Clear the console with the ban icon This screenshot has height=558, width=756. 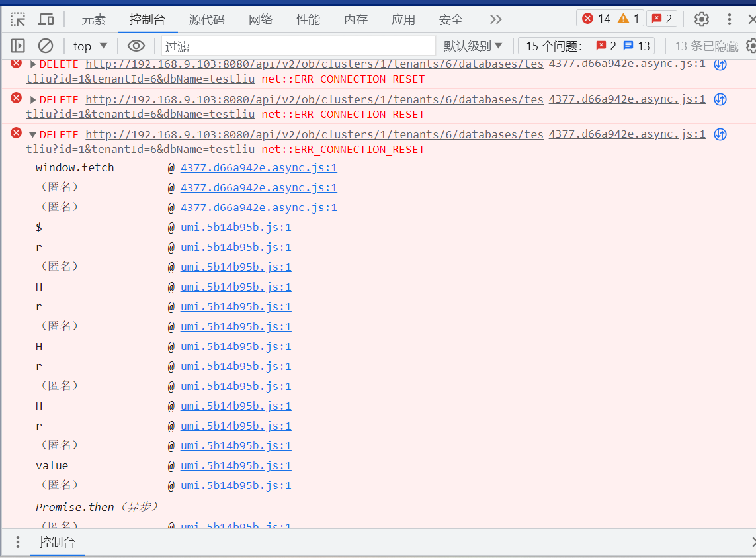point(46,46)
